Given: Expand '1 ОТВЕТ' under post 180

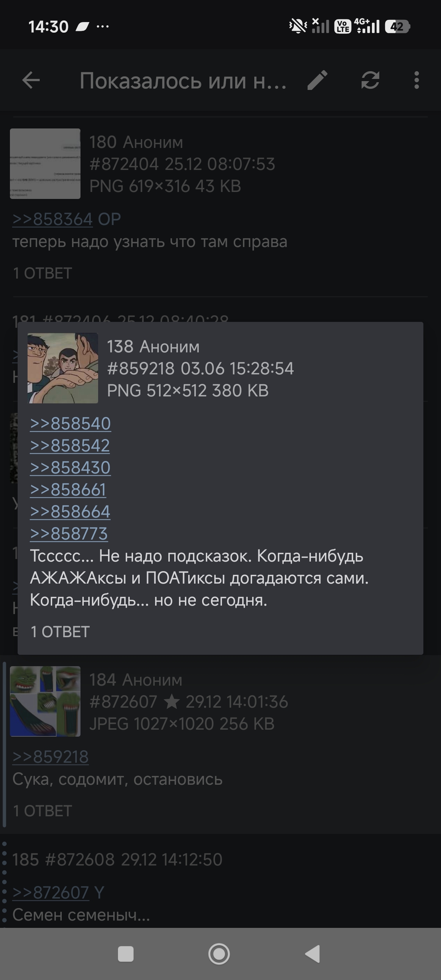Looking at the screenshot, I should [x=42, y=273].
